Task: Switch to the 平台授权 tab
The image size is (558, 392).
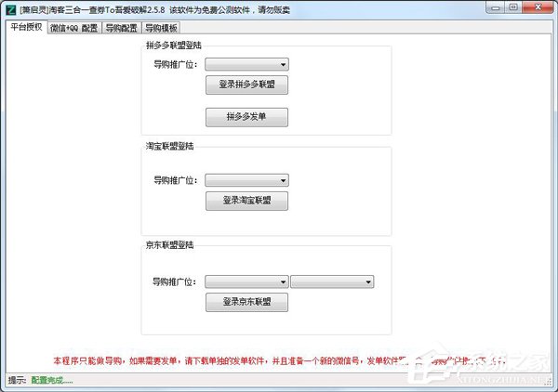Action: click(x=26, y=27)
